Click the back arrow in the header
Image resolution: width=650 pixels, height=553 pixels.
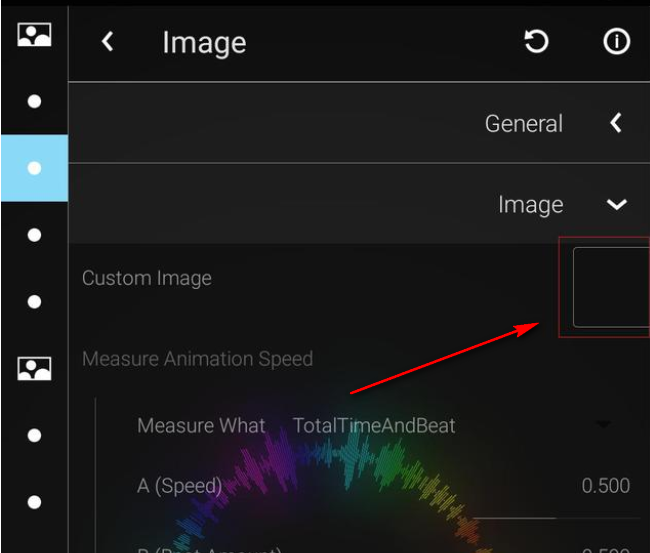[x=108, y=42]
